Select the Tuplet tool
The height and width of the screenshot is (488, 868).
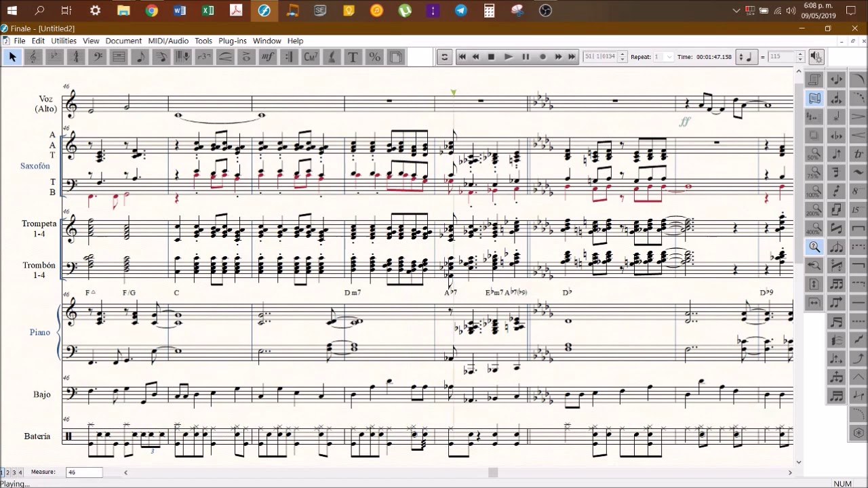[x=203, y=57]
